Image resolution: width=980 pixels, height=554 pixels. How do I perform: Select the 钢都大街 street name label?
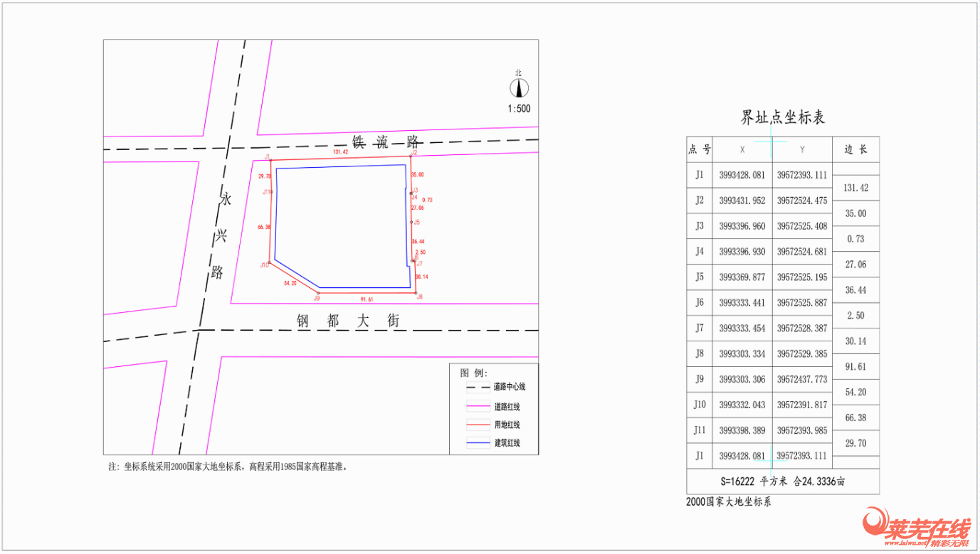[x=348, y=321]
